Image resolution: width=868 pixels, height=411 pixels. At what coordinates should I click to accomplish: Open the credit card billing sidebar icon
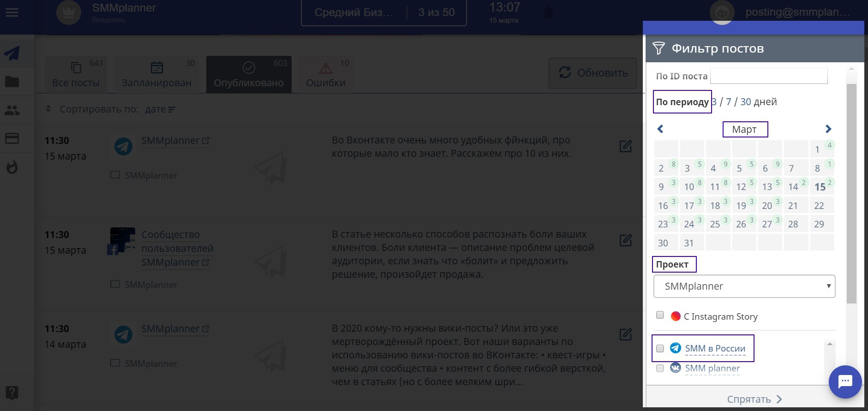pos(12,138)
